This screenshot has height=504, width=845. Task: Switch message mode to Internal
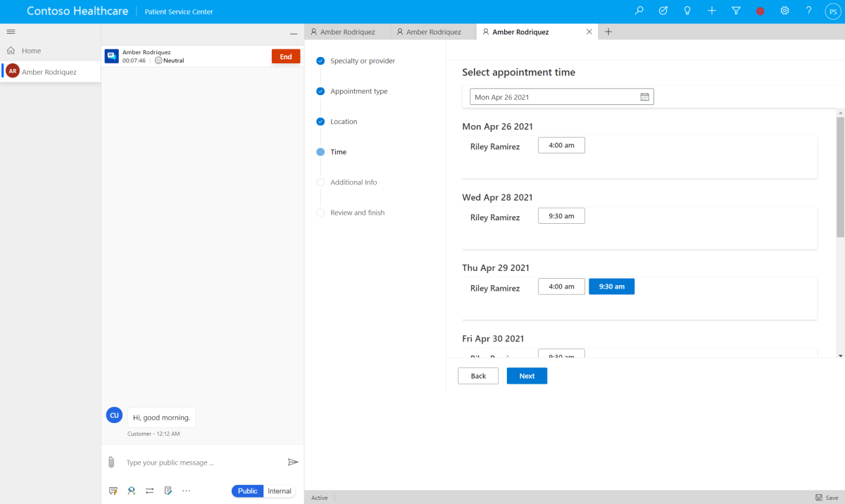280,491
